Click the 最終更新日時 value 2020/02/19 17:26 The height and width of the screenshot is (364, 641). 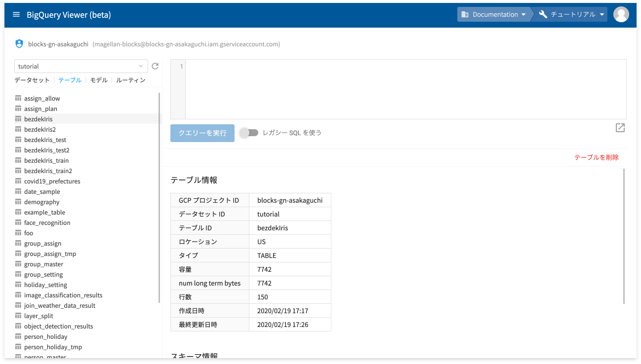(x=290, y=325)
